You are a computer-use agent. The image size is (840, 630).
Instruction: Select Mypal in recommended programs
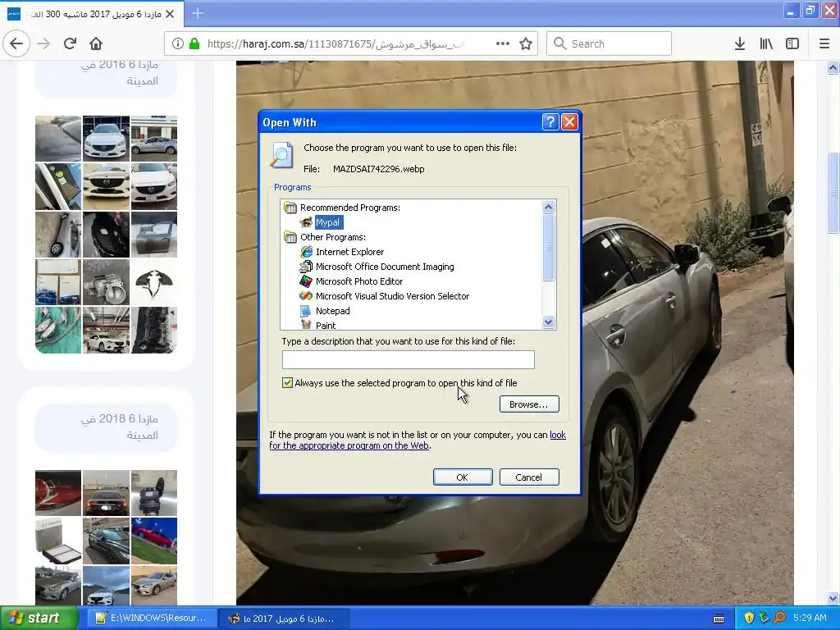coord(327,222)
